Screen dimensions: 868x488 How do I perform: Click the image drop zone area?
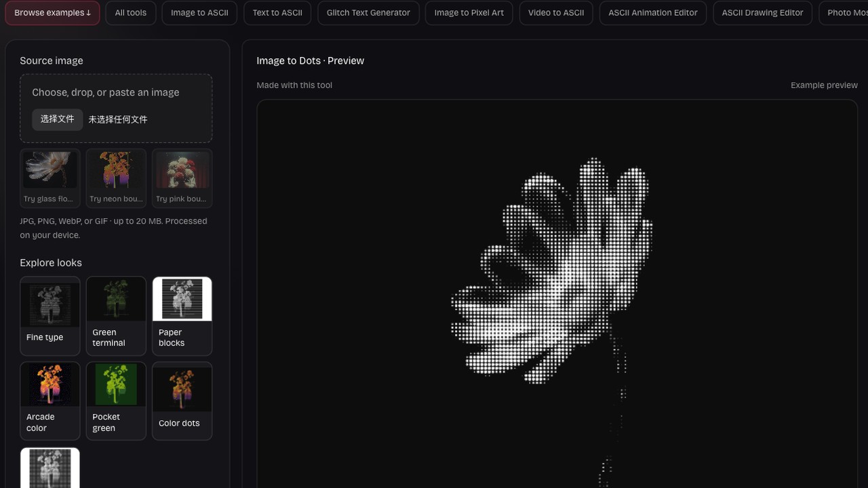116,108
